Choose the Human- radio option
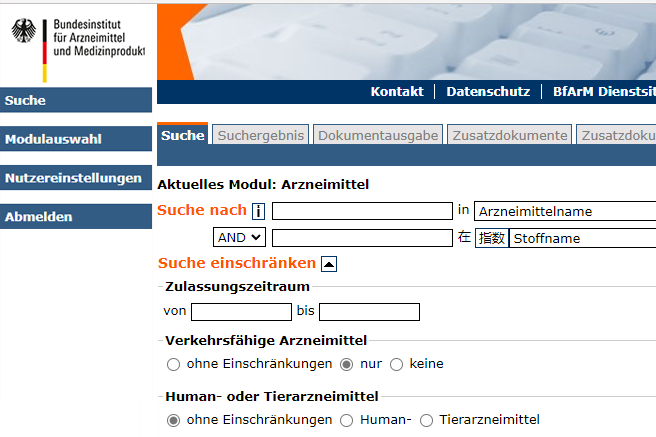This screenshot has width=656, height=437. (348, 420)
